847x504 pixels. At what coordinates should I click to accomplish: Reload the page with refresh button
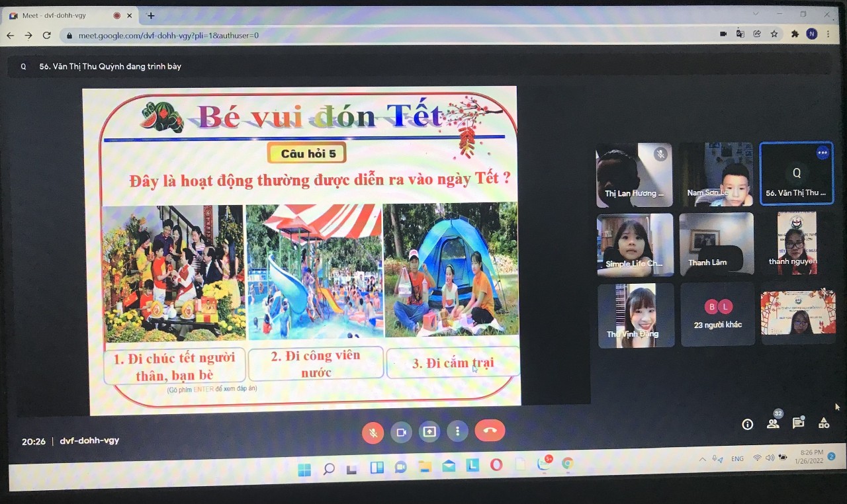[46, 36]
